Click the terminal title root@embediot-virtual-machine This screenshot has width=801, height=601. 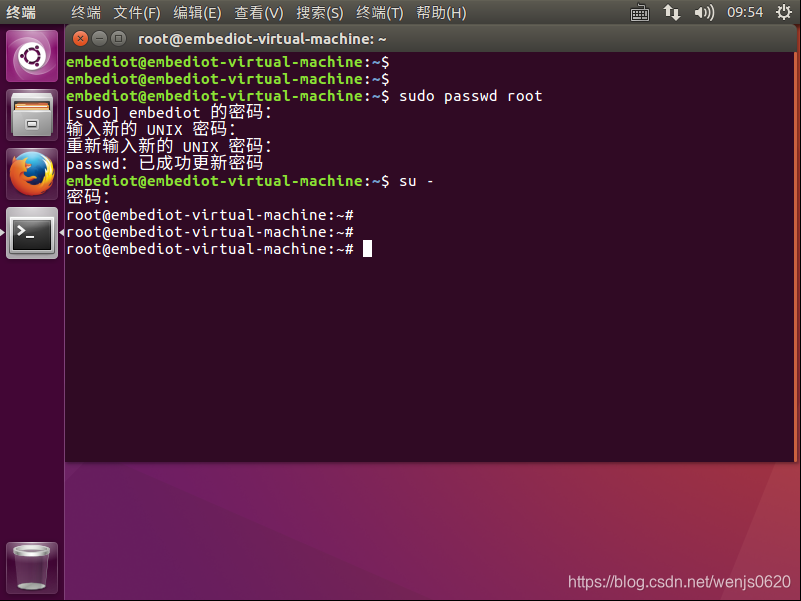click(x=262, y=39)
